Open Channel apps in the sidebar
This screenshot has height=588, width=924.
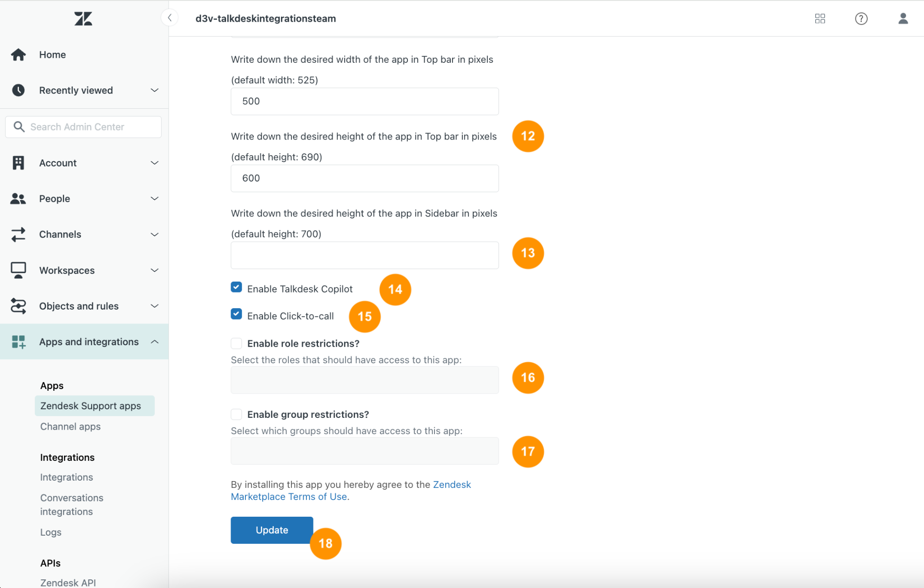[70, 426]
